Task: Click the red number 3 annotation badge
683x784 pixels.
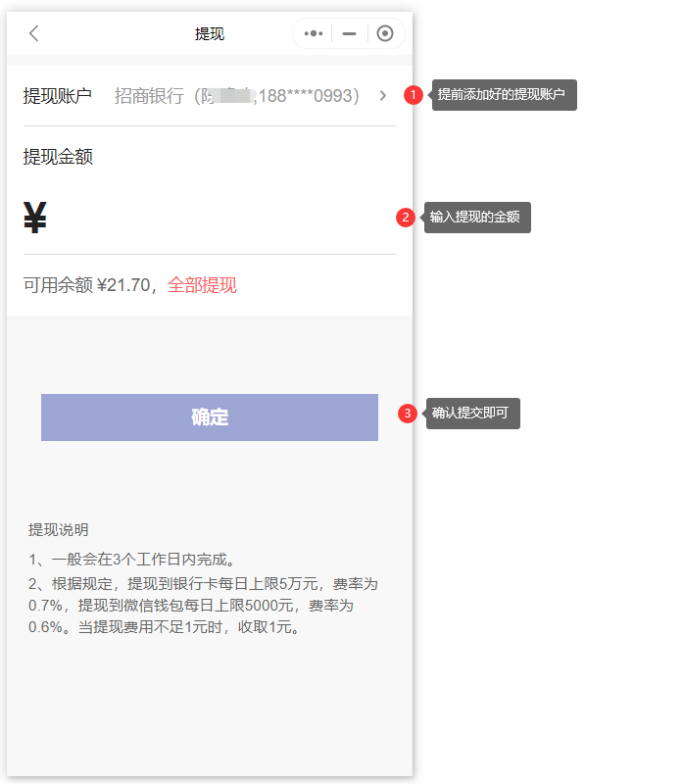Action: pos(408,414)
